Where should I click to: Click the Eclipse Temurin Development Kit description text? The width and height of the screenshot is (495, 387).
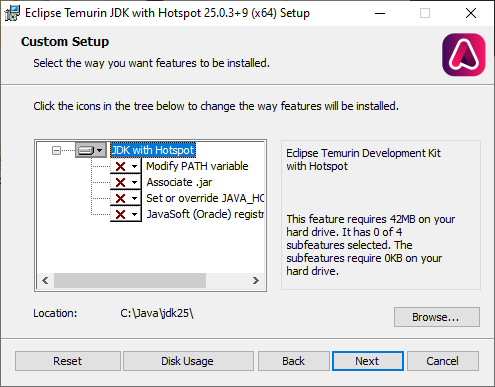point(363,159)
